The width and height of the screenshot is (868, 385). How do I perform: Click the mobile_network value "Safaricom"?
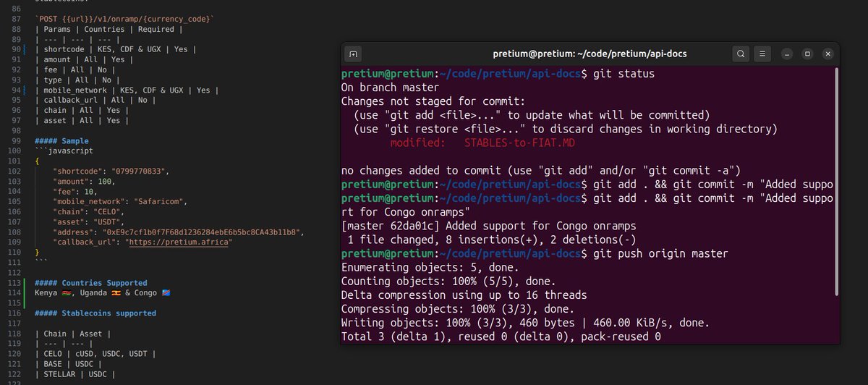(161, 201)
